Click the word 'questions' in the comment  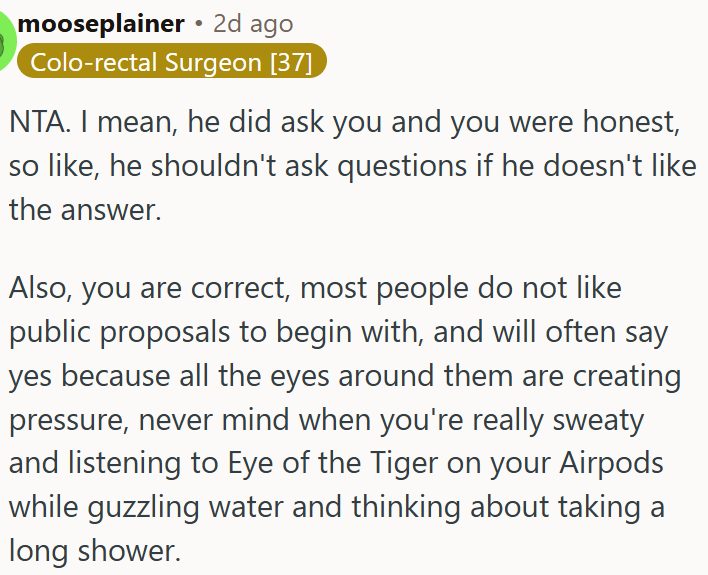[x=402, y=166]
